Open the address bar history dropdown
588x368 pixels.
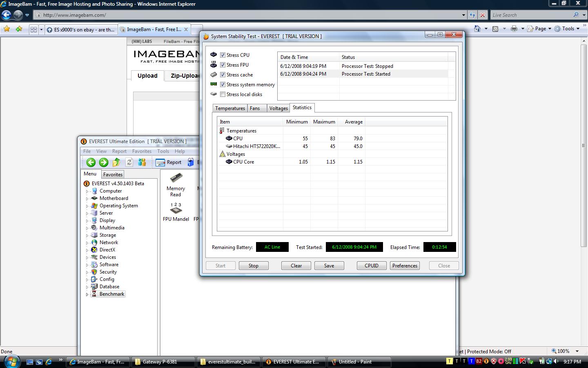(463, 15)
